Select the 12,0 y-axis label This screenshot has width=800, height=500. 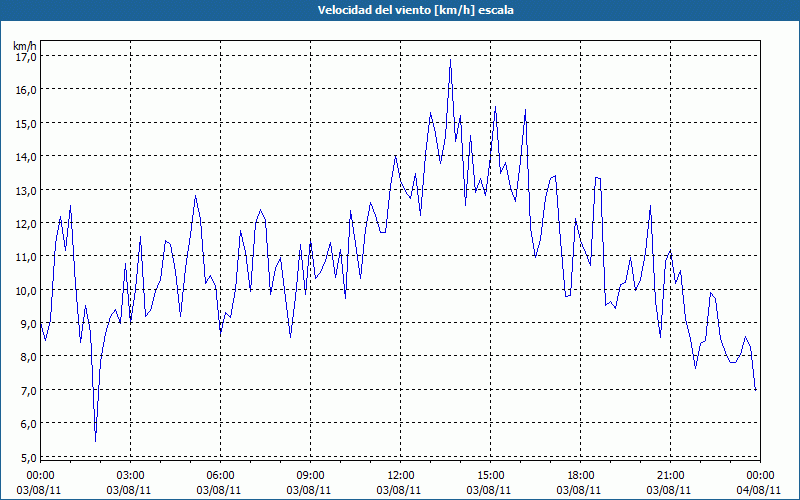tap(27, 223)
